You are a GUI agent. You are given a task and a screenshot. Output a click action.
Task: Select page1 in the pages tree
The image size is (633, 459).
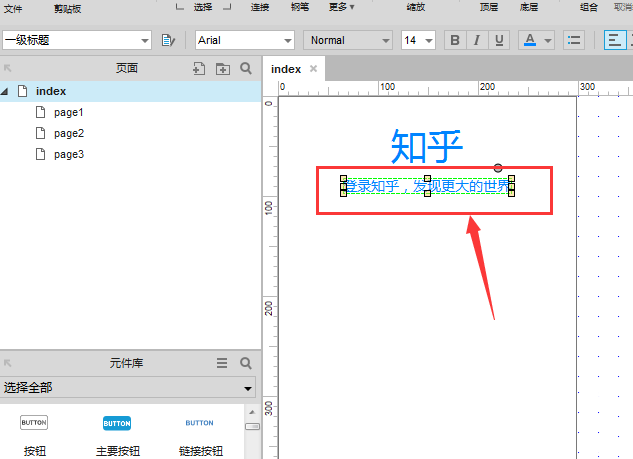coord(68,112)
